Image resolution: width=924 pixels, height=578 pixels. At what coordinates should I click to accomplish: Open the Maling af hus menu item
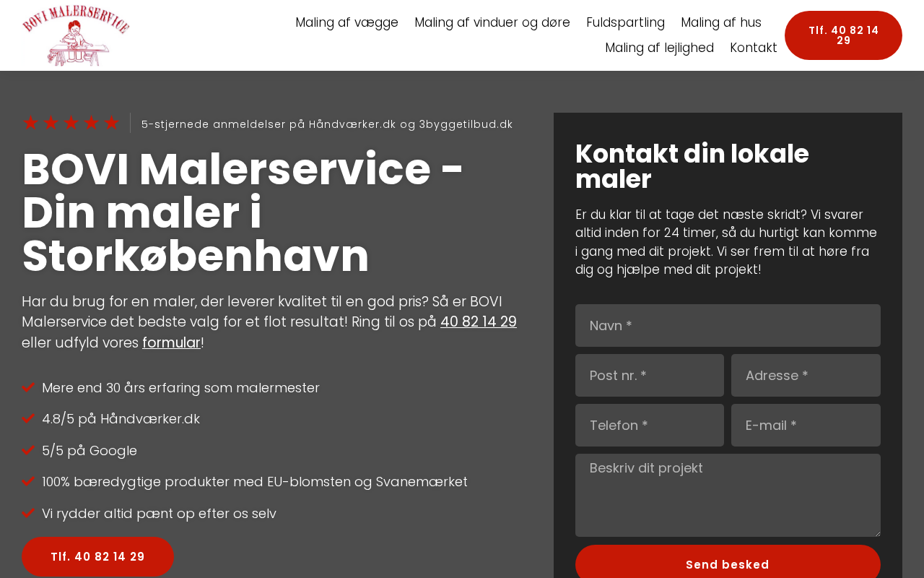pos(721,22)
